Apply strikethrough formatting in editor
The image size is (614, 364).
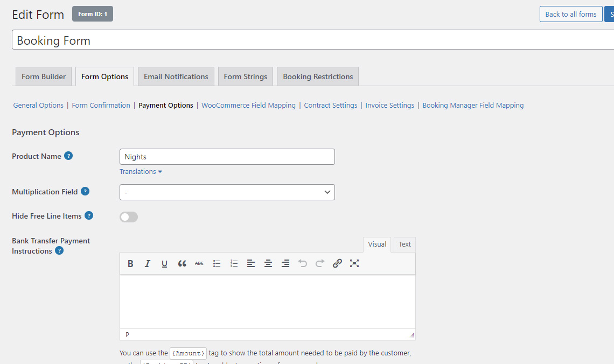pyautogui.click(x=199, y=263)
